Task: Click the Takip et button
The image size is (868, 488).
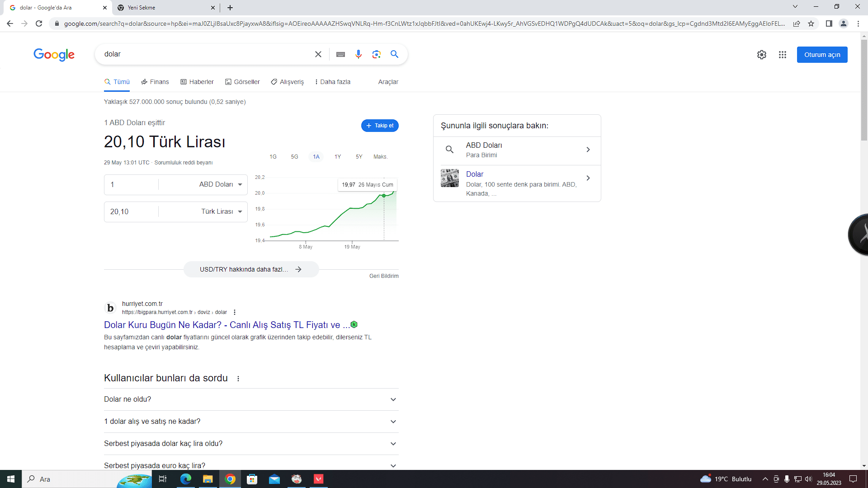Action: pos(380,126)
